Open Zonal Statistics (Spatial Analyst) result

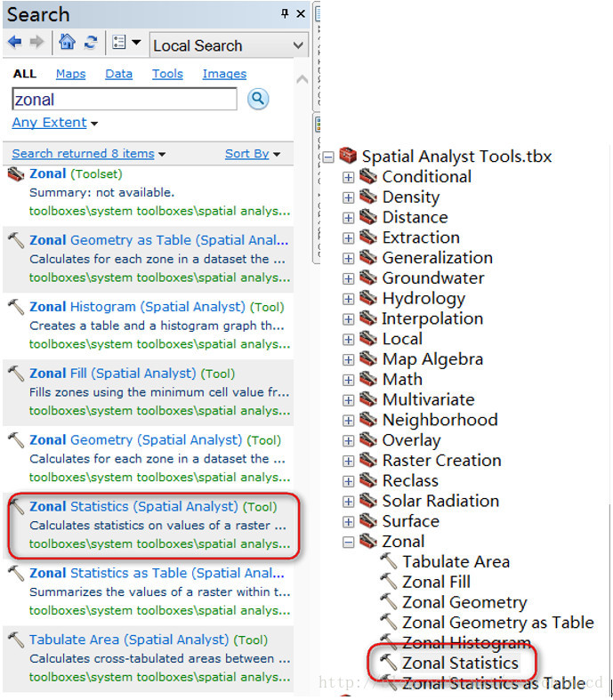(153, 506)
